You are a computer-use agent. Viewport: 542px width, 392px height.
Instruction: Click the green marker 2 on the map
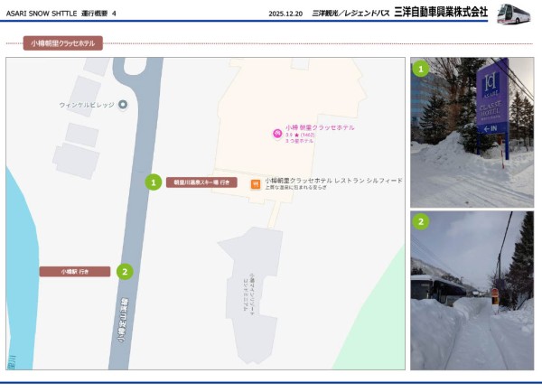125,271
